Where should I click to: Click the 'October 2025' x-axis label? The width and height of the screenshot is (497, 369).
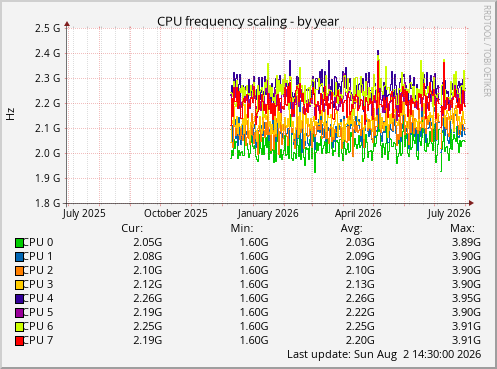click(176, 214)
